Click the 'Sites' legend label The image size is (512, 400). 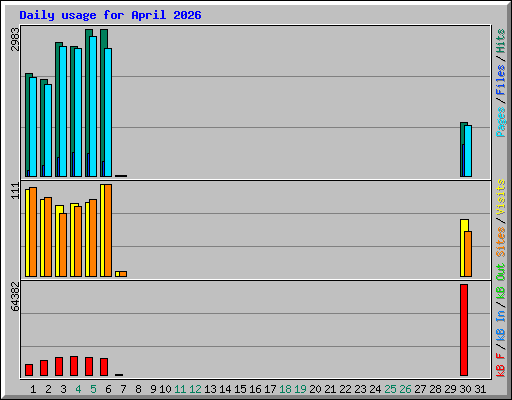pyautogui.click(x=500, y=242)
